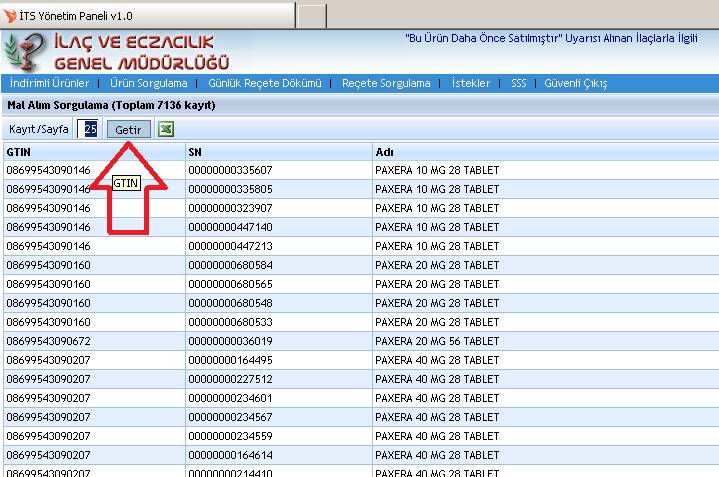Image resolution: width=719 pixels, height=477 pixels.
Task: Click product name in 00000000234601 row
Action: [437, 398]
